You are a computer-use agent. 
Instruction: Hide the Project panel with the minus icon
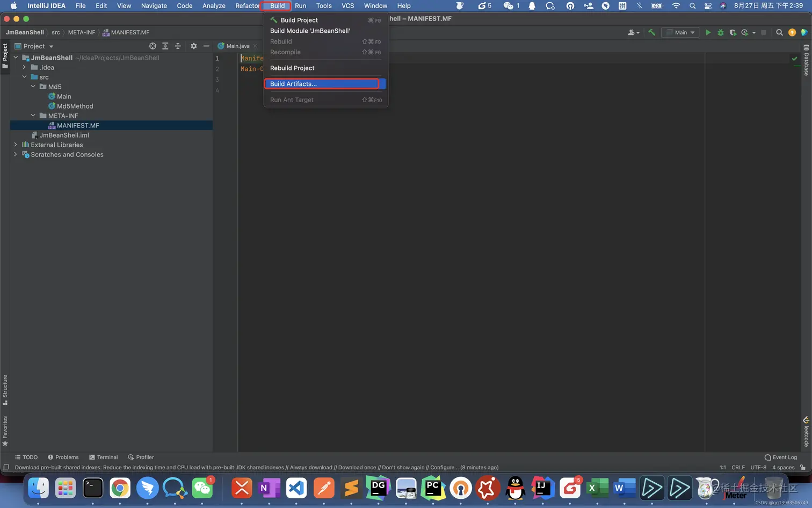[x=206, y=46]
